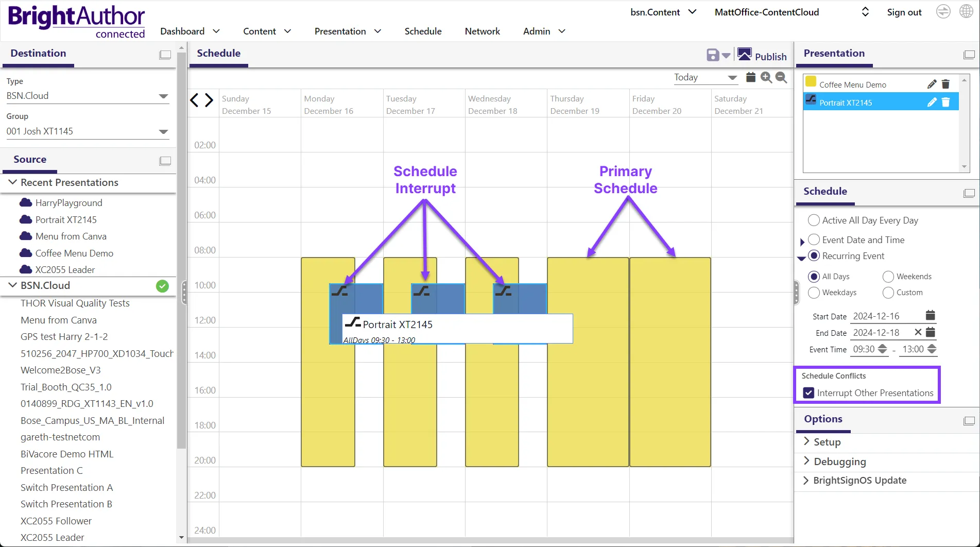Collapse the Recent Presentations section

coord(13,182)
